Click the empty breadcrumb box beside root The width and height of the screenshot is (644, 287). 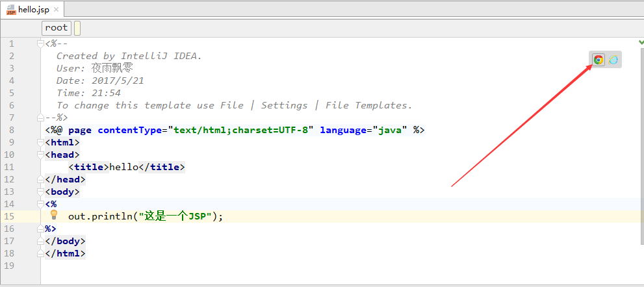[x=77, y=28]
